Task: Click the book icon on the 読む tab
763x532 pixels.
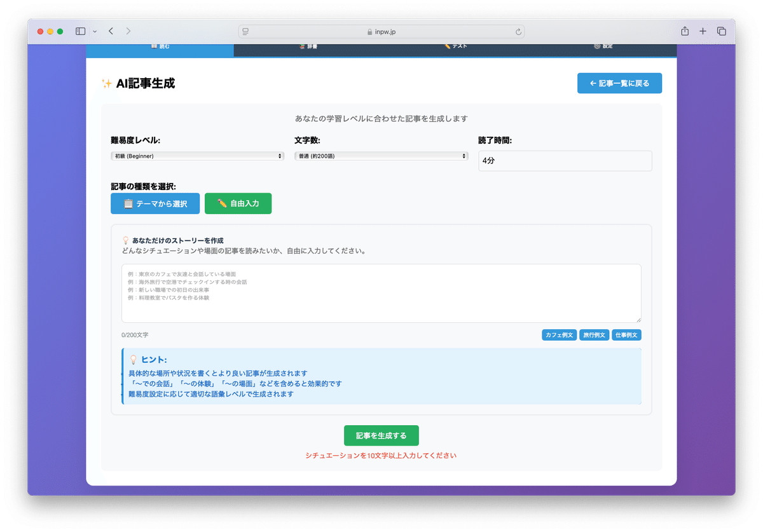Action: [154, 45]
